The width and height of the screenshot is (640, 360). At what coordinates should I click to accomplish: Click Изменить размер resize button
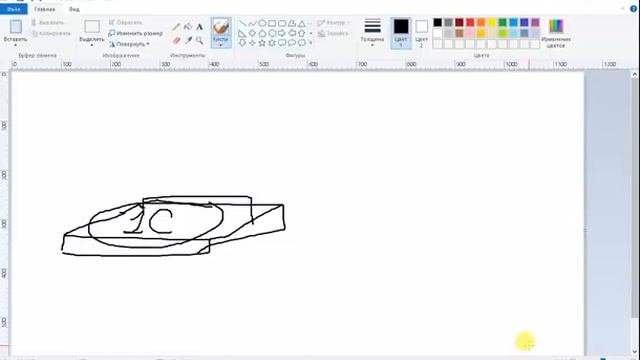[136, 33]
